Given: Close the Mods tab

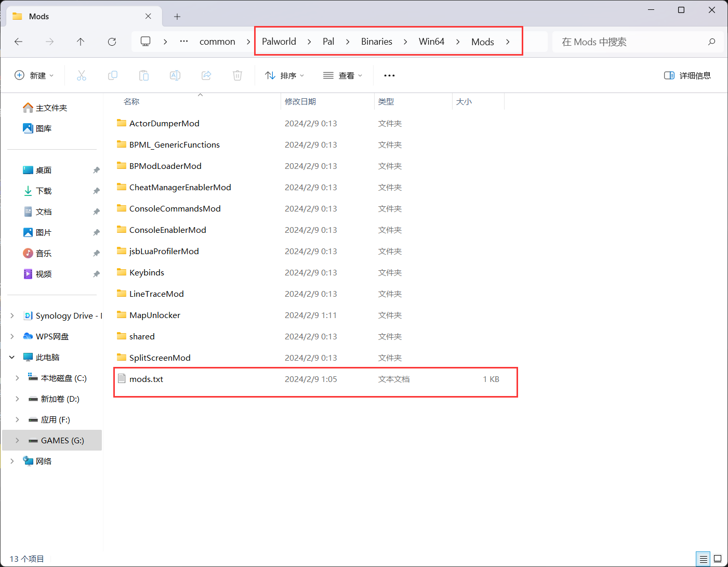Looking at the screenshot, I should [148, 16].
